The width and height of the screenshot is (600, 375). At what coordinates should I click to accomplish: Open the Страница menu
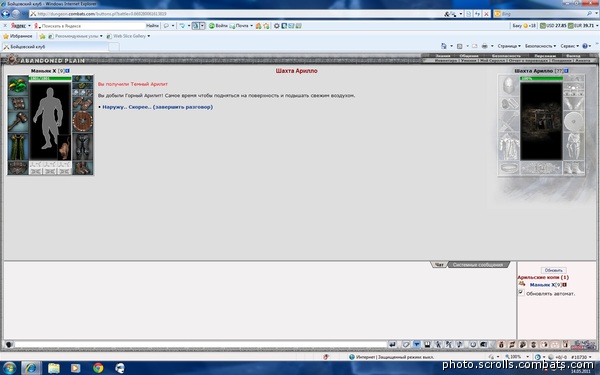[509, 46]
